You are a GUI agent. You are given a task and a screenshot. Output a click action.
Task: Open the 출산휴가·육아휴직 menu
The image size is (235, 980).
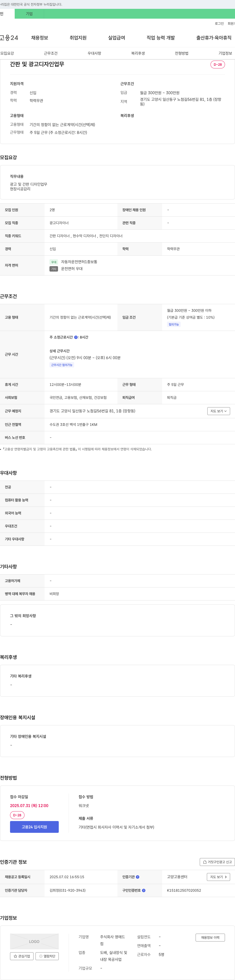click(214, 38)
